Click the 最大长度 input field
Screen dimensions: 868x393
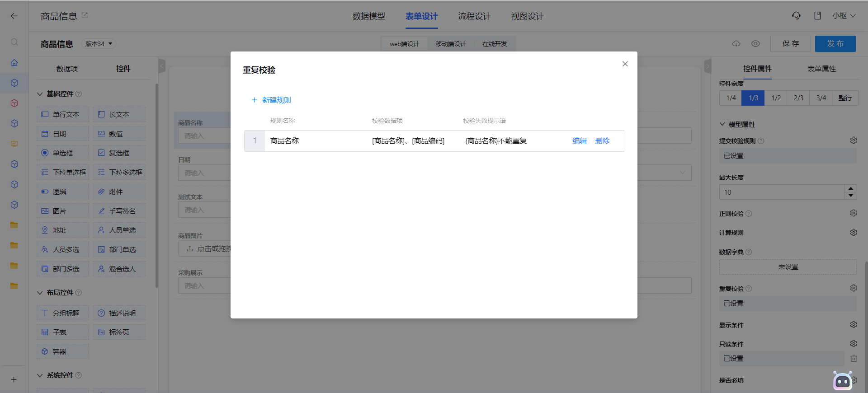click(x=782, y=192)
